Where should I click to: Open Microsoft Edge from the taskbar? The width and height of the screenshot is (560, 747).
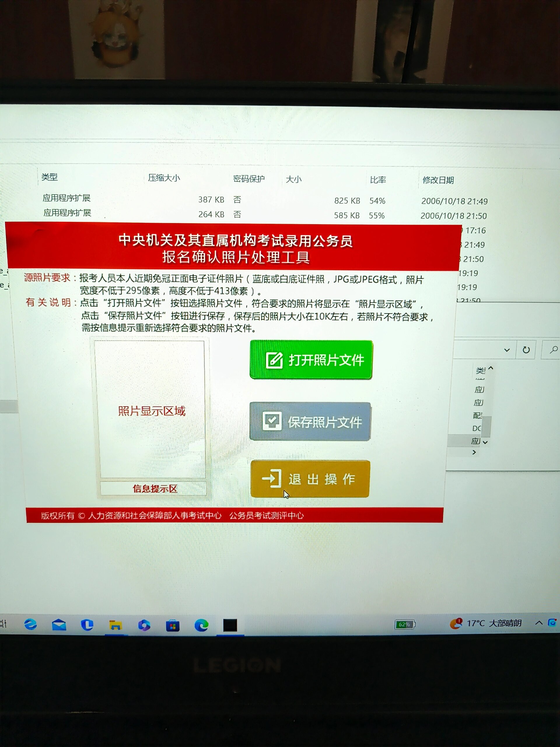coord(202,625)
